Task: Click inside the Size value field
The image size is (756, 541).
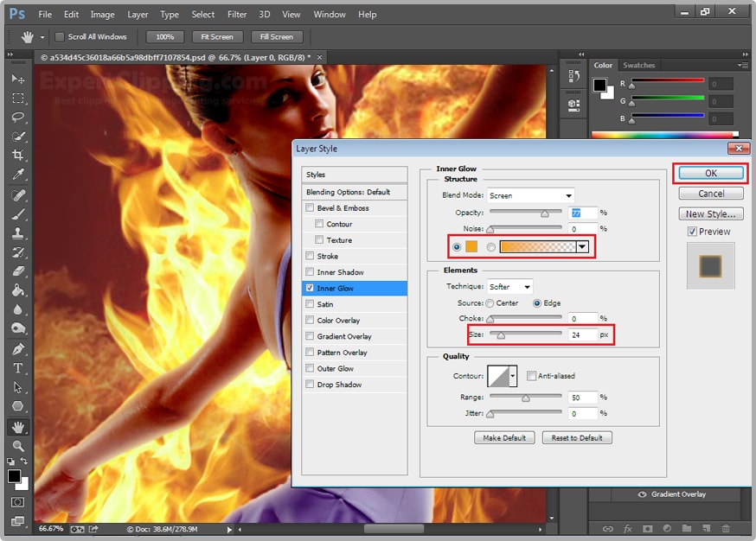Action: click(584, 335)
